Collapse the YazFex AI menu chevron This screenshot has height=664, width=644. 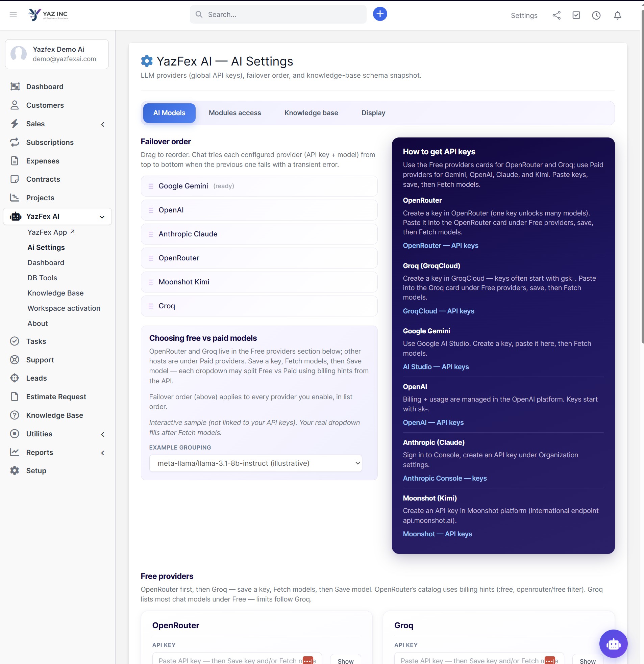(x=102, y=217)
